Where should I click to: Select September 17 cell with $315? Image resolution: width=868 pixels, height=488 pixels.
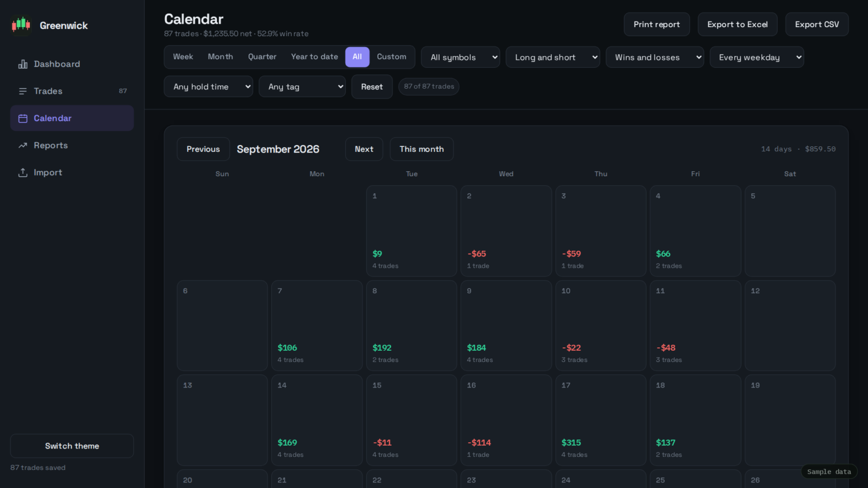[x=601, y=420]
